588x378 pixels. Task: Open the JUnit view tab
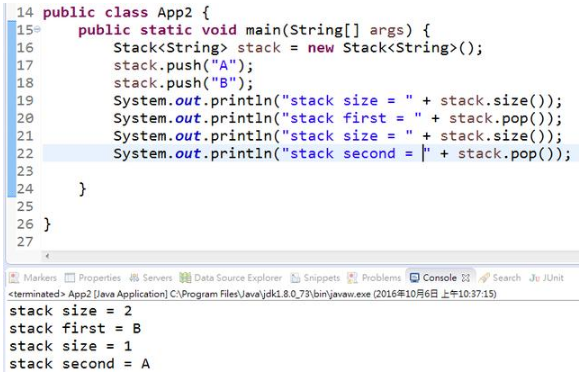coord(546,278)
